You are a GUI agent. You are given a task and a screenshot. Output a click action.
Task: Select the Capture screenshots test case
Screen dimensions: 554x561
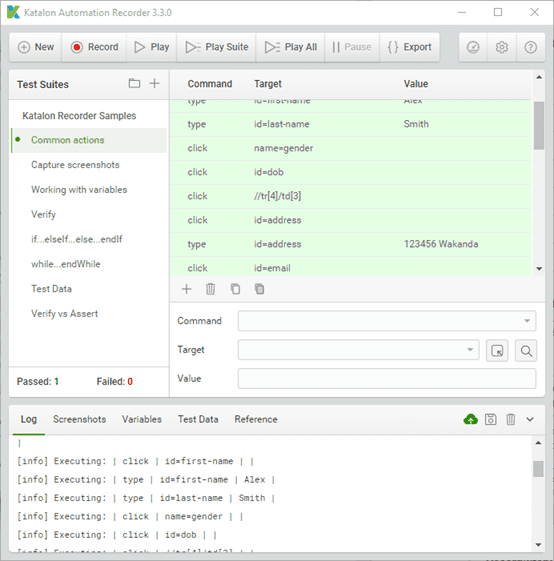click(75, 165)
